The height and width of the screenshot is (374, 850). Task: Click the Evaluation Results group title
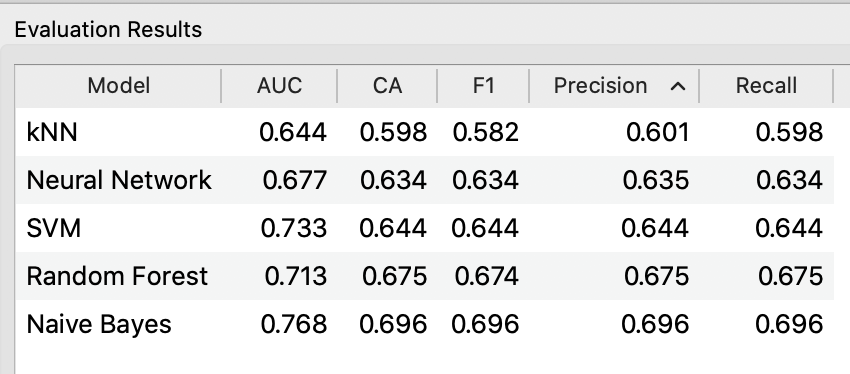[x=108, y=29]
